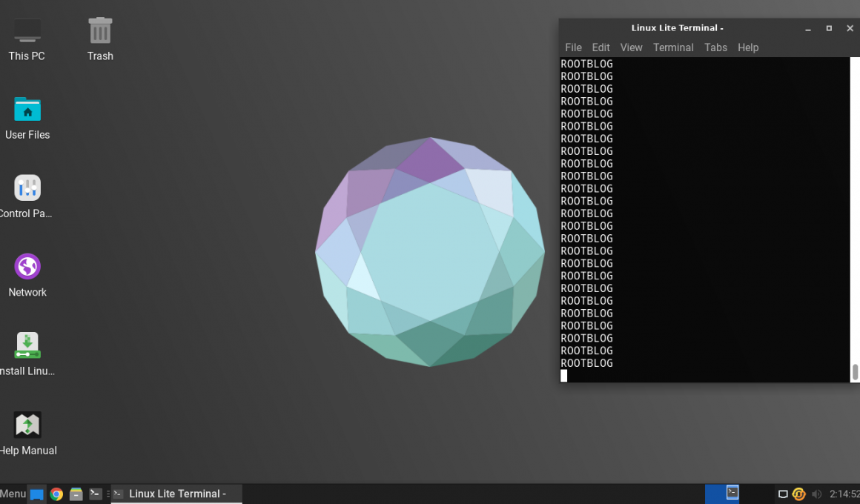The image size is (860, 504).
Task: Select the Linux Lite Terminal taskbar entry
Action: [x=176, y=494]
